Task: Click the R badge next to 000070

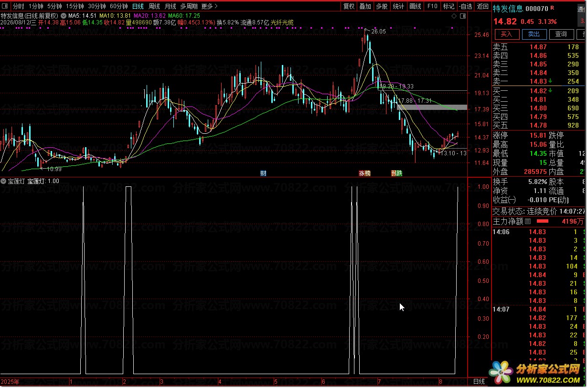Action: [x=552, y=8]
